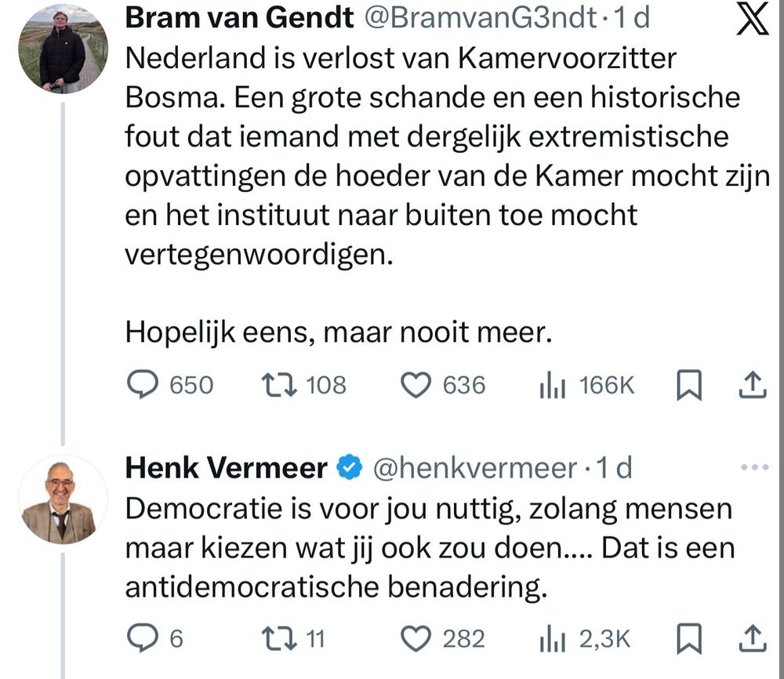Image resolution: width=784 pixels, height=679 pixels.
Task: Click the Henk Vermeer display name
Action: tap(226, 469)
